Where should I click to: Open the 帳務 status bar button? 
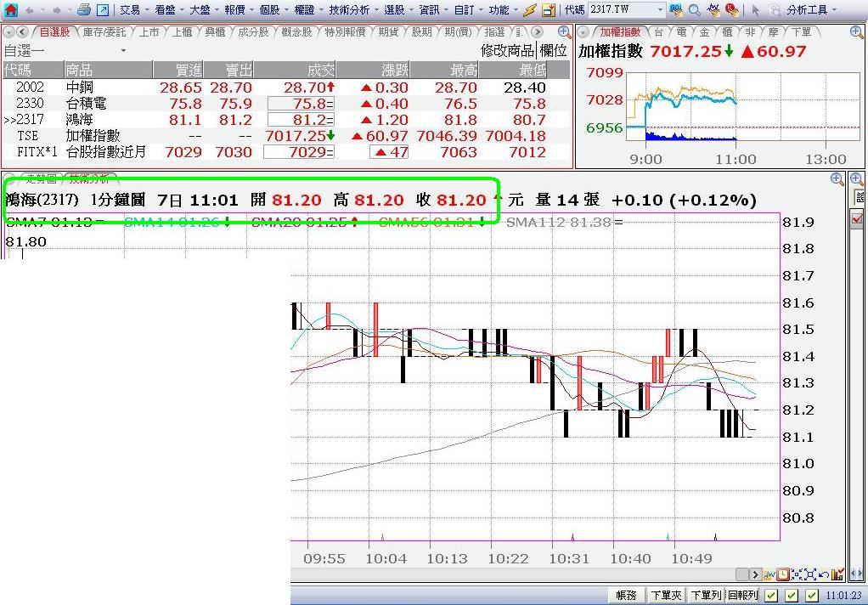pos(627,596)
